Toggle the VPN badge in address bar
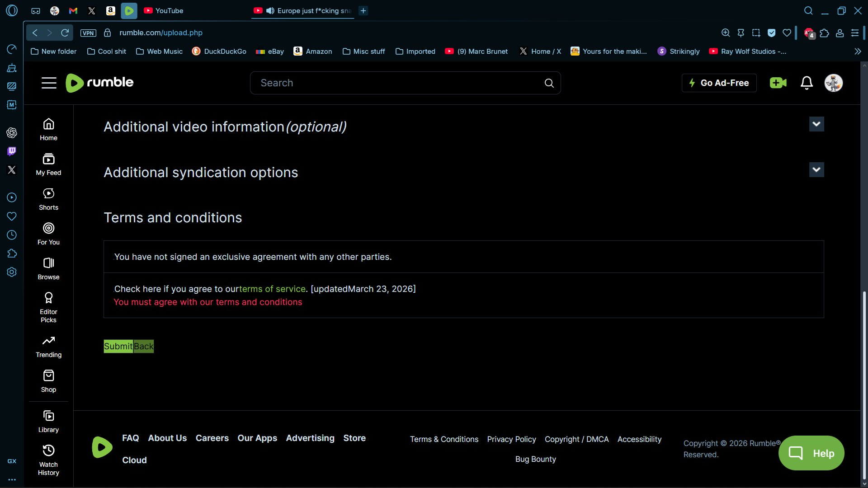Screen dimensions: 868x488 point(88,33)
